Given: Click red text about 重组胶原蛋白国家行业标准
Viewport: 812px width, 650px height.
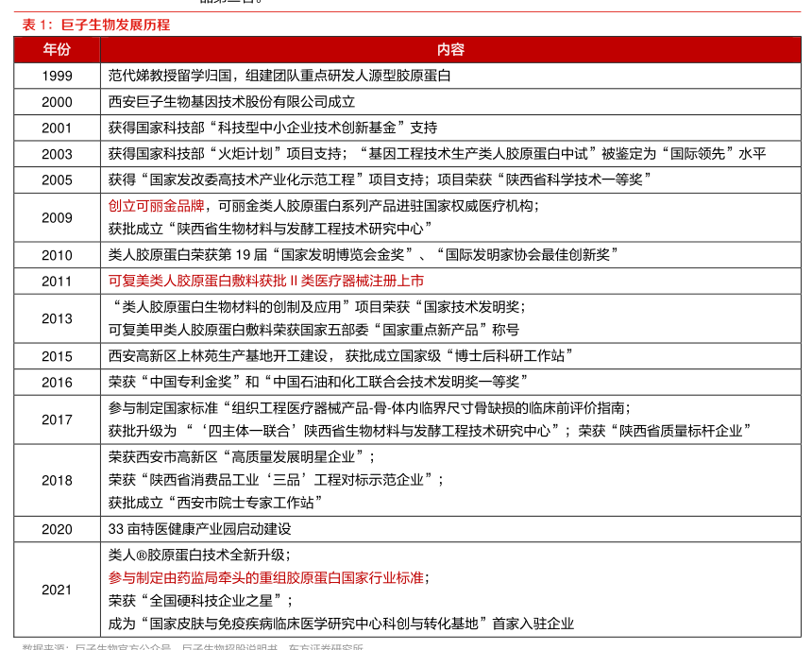Looking at the screenshot, I should coord(266,577).
